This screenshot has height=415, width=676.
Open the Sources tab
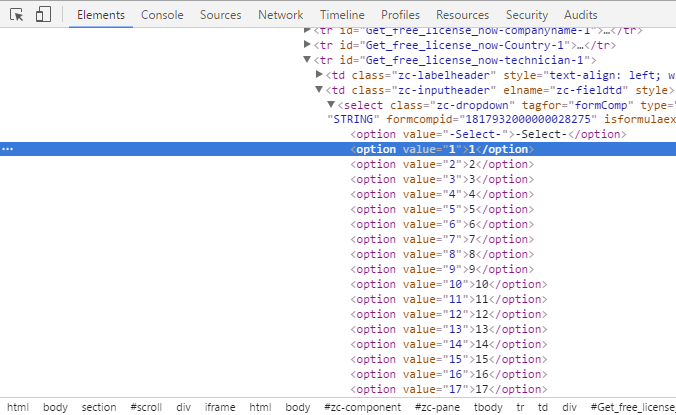(220, 15)
